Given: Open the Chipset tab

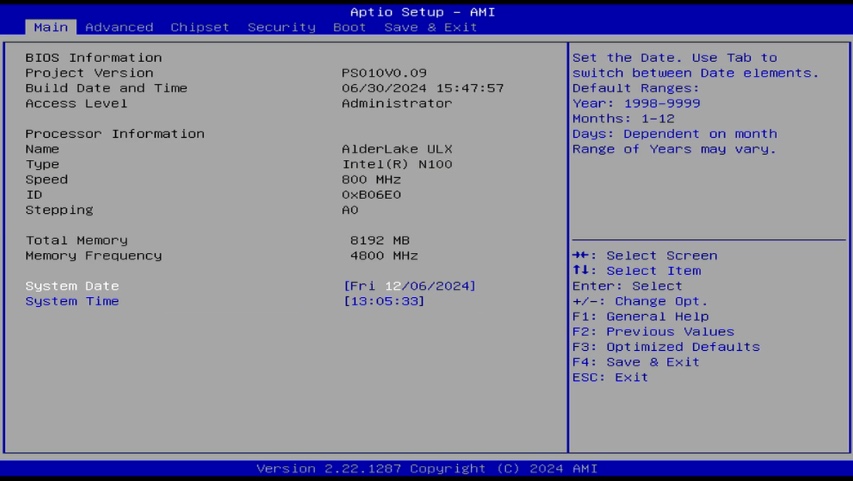Looking at the screenshot, I should coord(200,27).
